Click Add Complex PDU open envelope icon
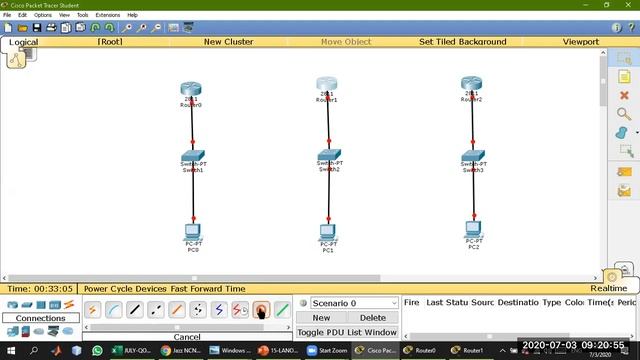 click(624, 191)
